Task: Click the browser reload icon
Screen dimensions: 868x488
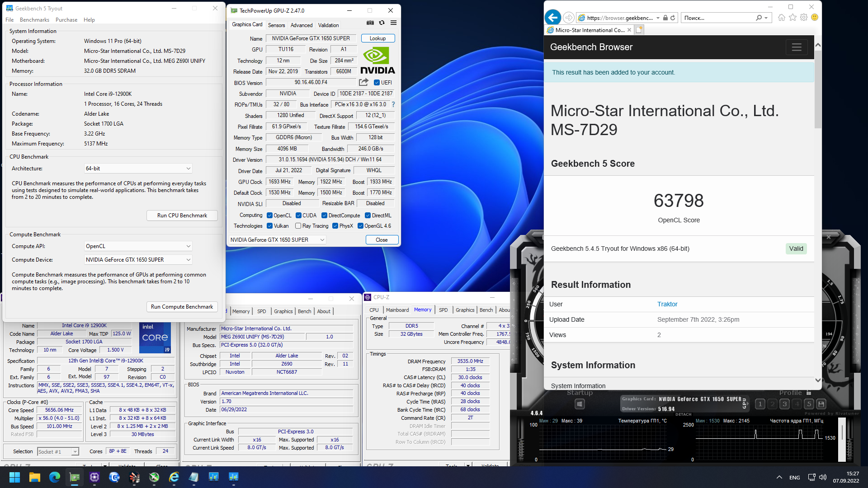Action: [x=673, y=18]
